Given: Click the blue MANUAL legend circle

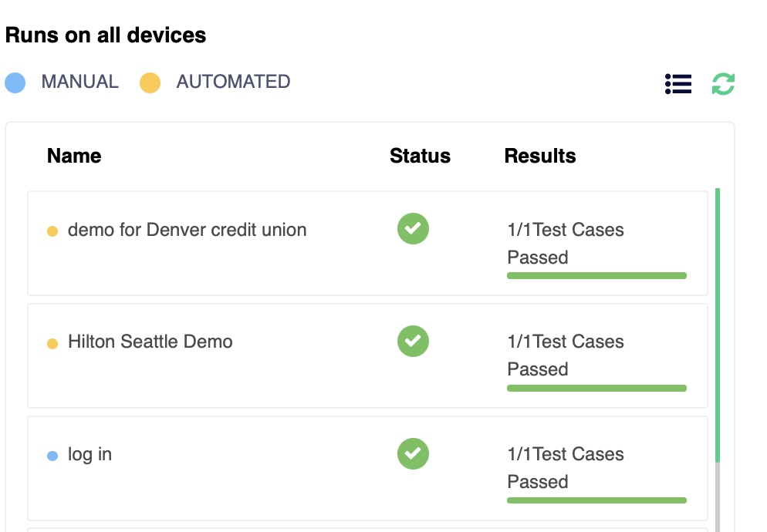Looking at the screenshot, I should pos(15,82).
